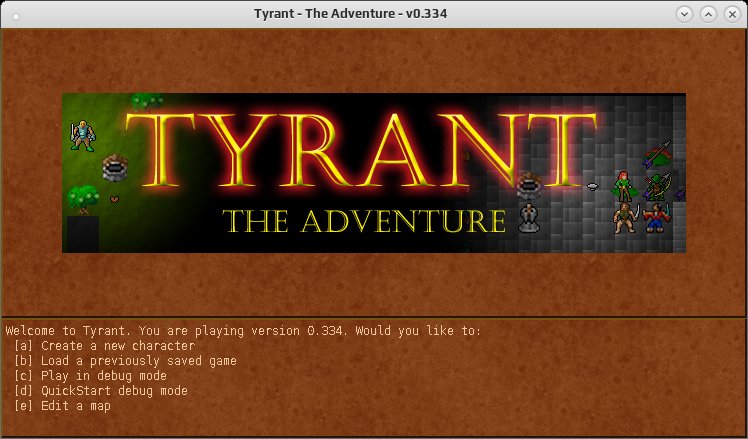Click the green tree beside the dark tile
Image resolution: width=748 pixels, height=439 pixels.
coord(83,199)
